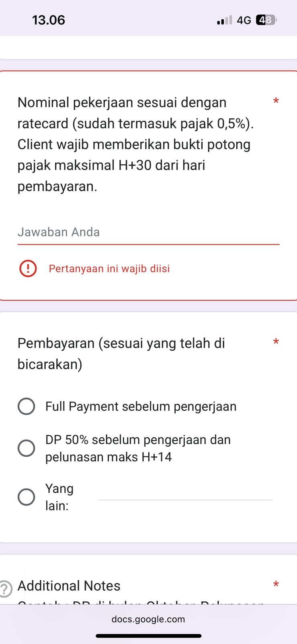
Task: Click the Nominal pekerjaan question text
Action: coord(135,144)
